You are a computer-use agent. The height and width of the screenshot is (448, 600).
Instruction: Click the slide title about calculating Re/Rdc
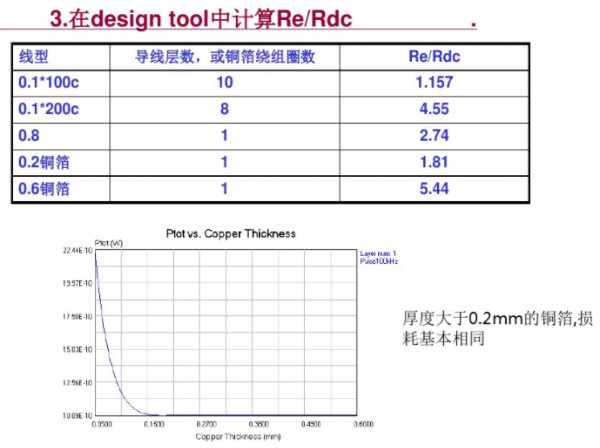(x=201, y=19)
